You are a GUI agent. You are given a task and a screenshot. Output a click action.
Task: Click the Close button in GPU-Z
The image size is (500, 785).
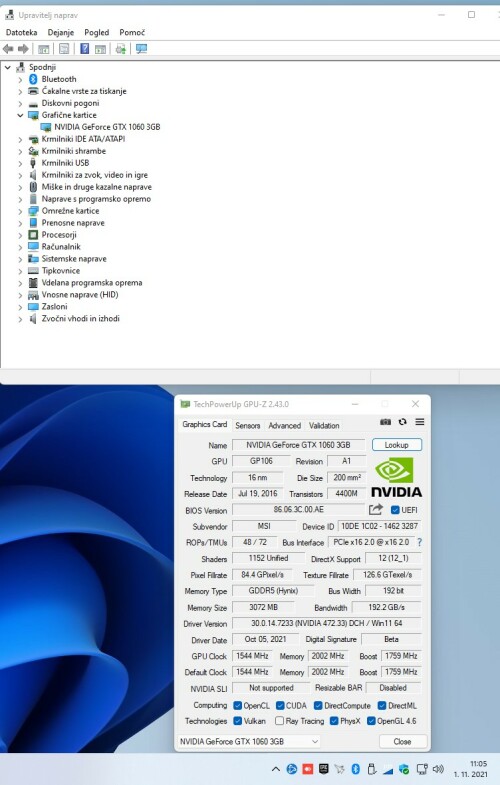click(x=402, y=741)
